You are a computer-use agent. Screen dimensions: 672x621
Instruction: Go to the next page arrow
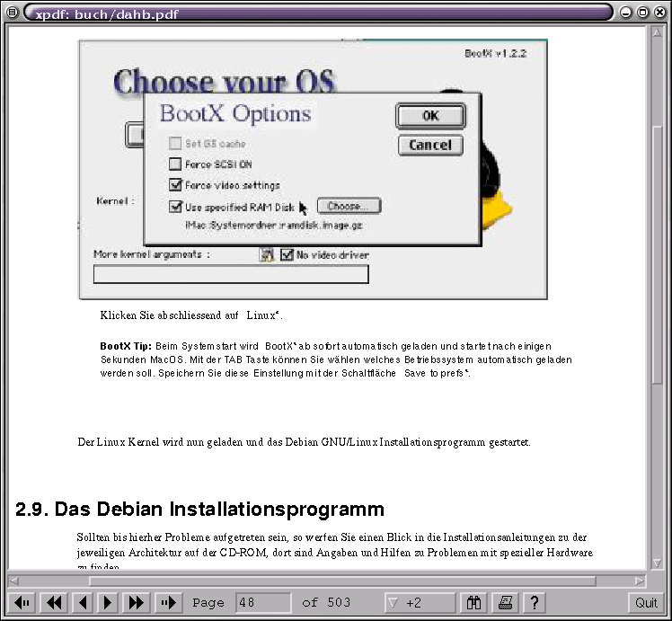click(x=107, y=603)
